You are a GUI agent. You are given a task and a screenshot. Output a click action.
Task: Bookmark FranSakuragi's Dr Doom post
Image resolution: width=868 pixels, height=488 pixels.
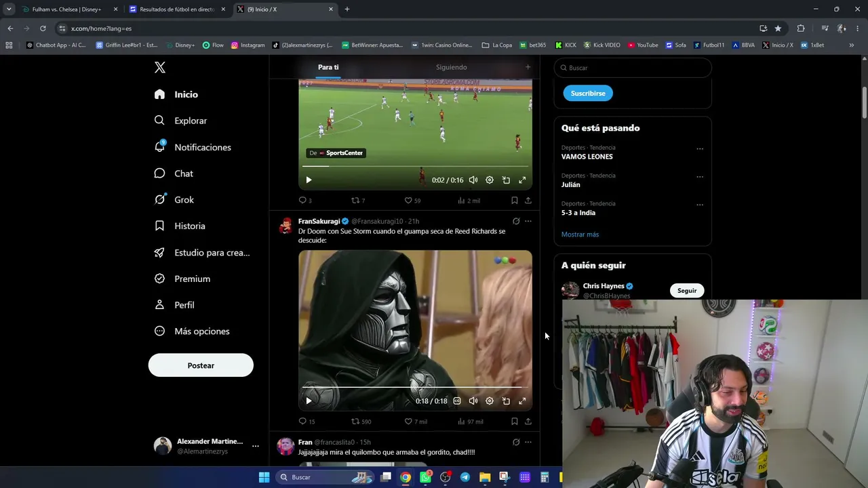click(x=515, y=422)
